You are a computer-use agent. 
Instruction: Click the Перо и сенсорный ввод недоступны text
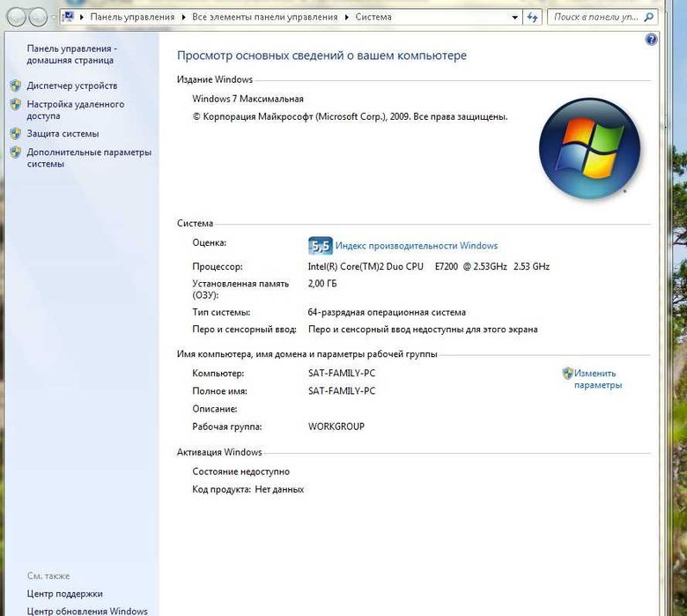[x=423, y=330]
